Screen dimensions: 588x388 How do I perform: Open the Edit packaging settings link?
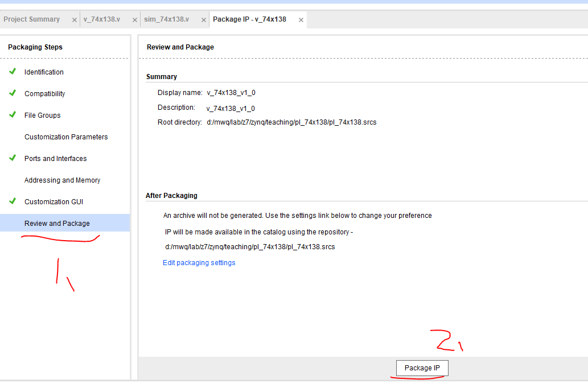point(199,263)
